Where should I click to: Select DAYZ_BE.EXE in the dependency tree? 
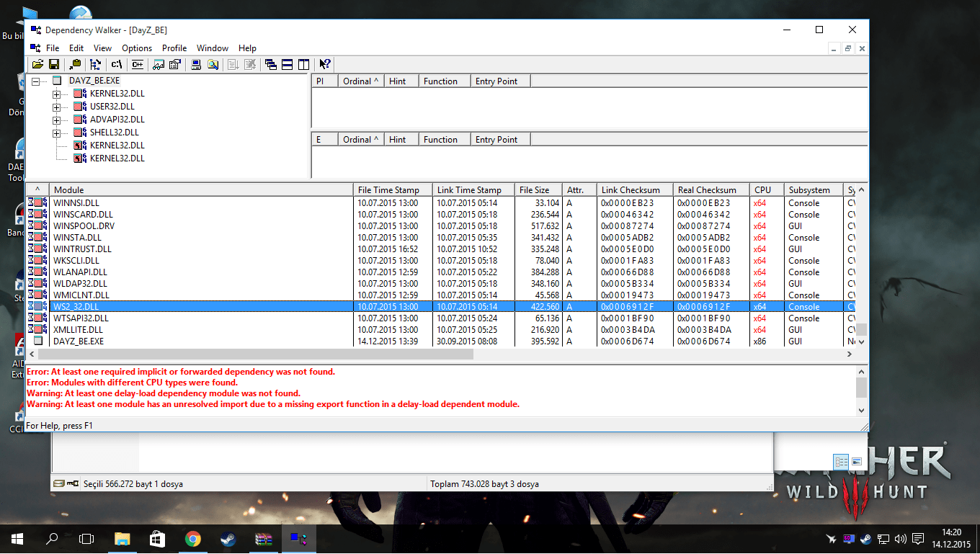tap(94, 81)
